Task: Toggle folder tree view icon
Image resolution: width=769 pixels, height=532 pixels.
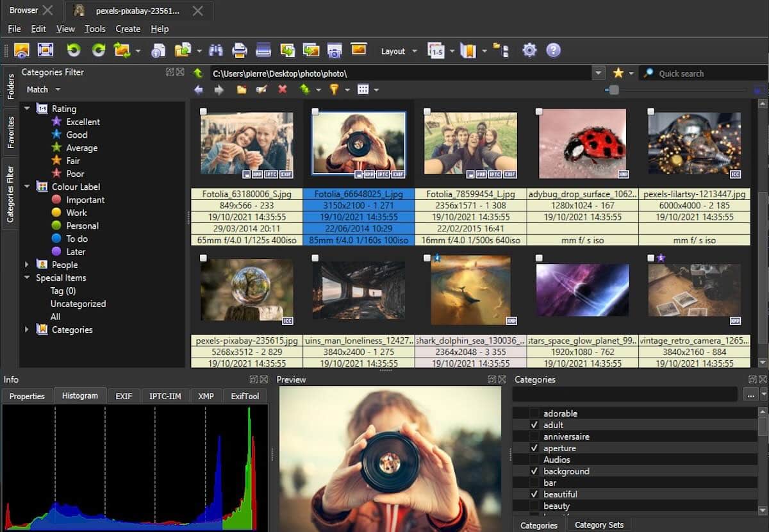Action: click(500, 51)
